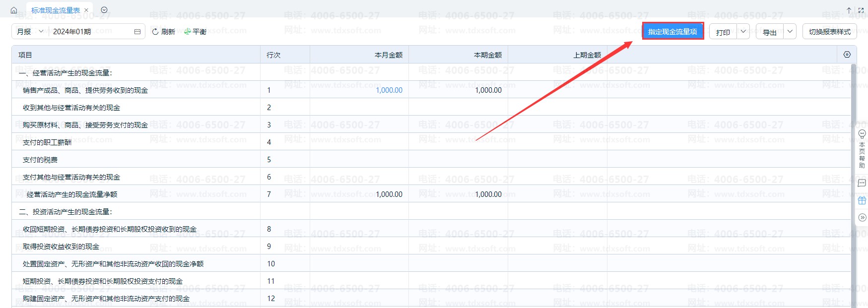
Task: Click the 指定现金流量项 button
Action: click(672, 32)
